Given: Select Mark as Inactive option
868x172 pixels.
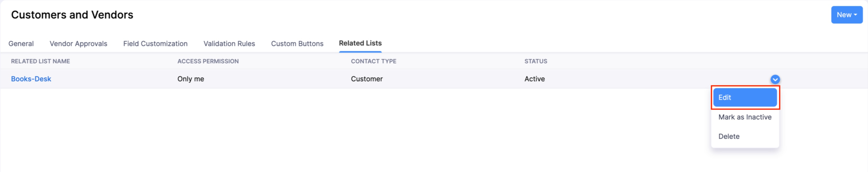Looking at the screenshot, I should click(x=745, y=117).
